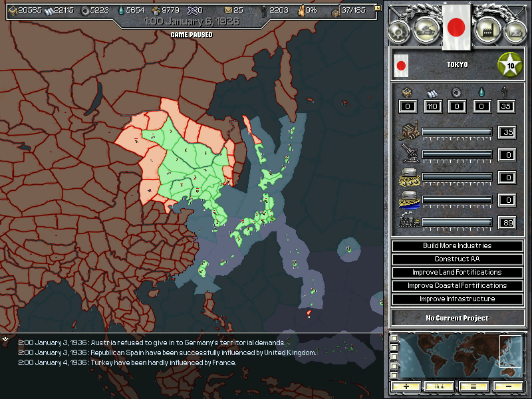The height and width of the screenshot is (399, 532).
Task: Click the world minimap thumbnail
Action: click(460, 356)
